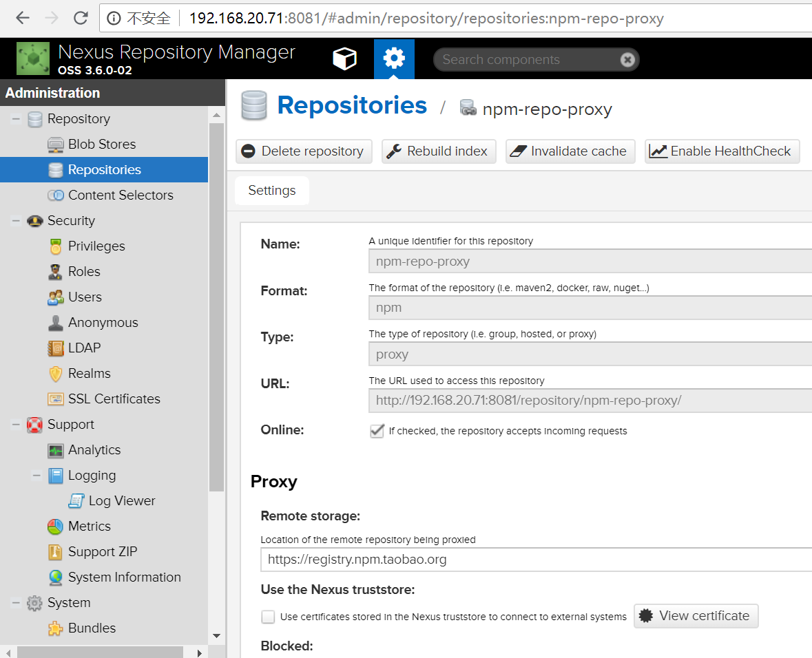Click sidebar horizontal scroll right arrow

199,653
